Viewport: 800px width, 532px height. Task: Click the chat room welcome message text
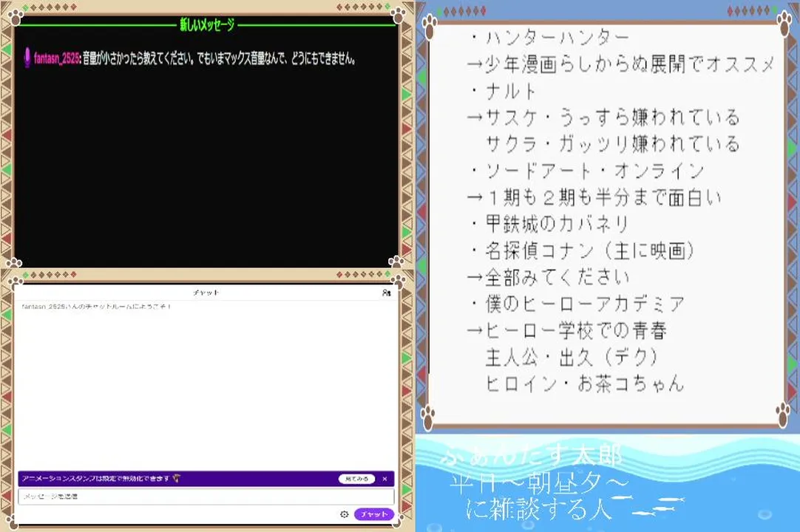pos(96,307)
